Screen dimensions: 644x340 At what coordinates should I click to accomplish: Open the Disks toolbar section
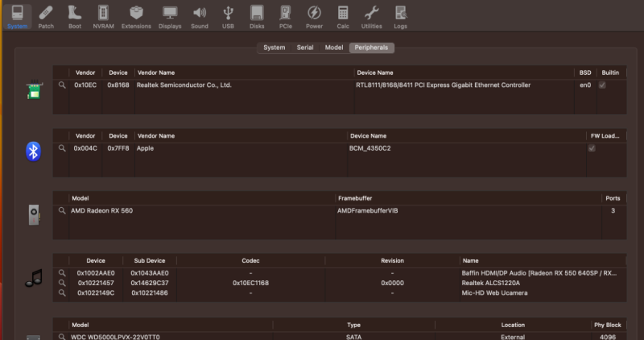(257, 17)
